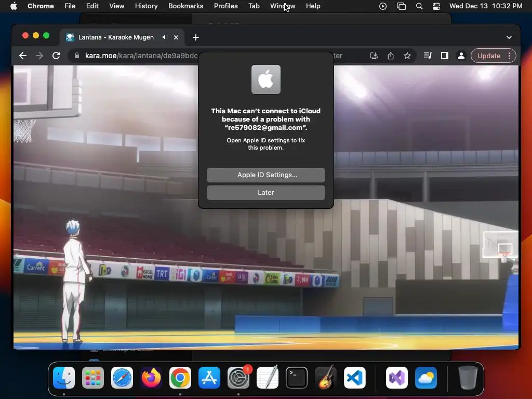Open Launchpad in the Dock
Viewport: 532px width, 399px height.
click(93, 378)
